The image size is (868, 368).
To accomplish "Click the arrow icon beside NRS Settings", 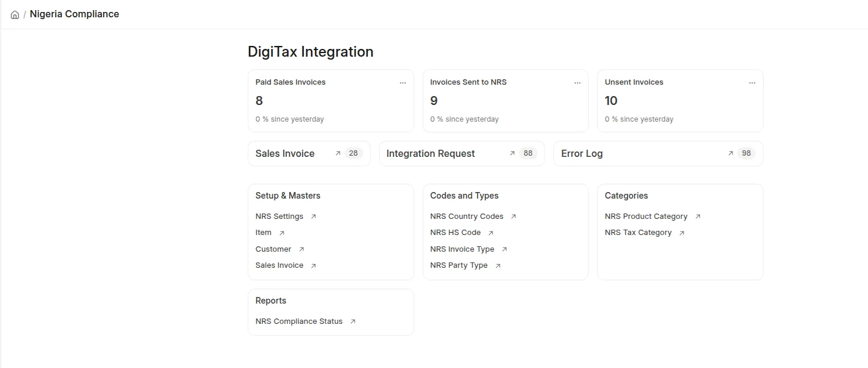I will click(x=313, y=217).
